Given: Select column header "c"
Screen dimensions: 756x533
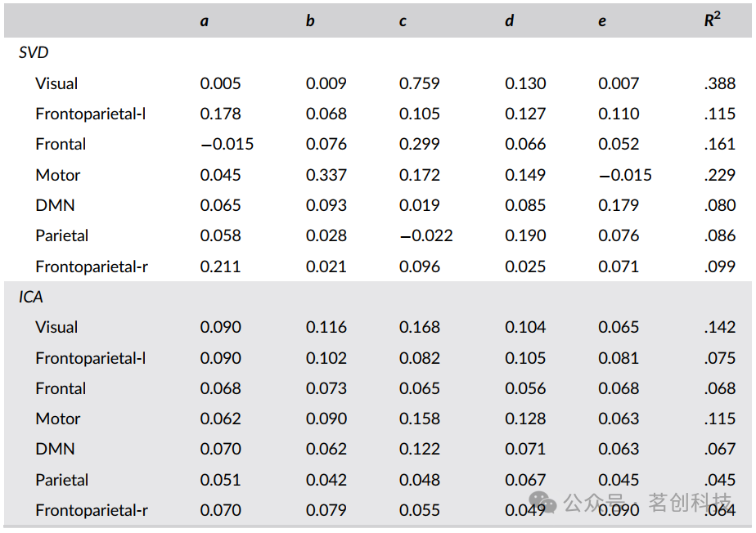Looking at the screenshot, I should tap(403, 21).
